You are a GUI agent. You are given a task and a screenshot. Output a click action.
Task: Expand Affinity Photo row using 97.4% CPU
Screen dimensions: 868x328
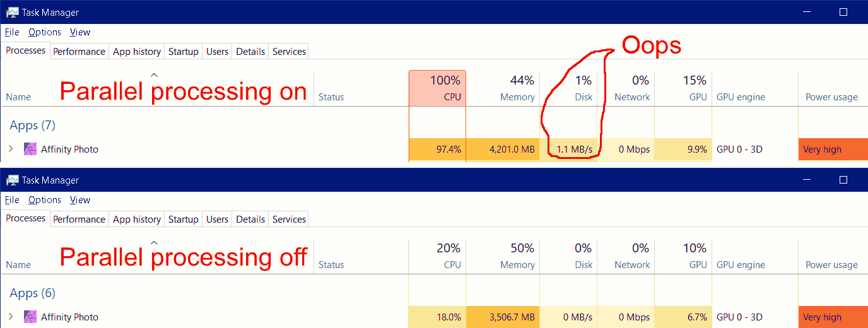point(10,149)
